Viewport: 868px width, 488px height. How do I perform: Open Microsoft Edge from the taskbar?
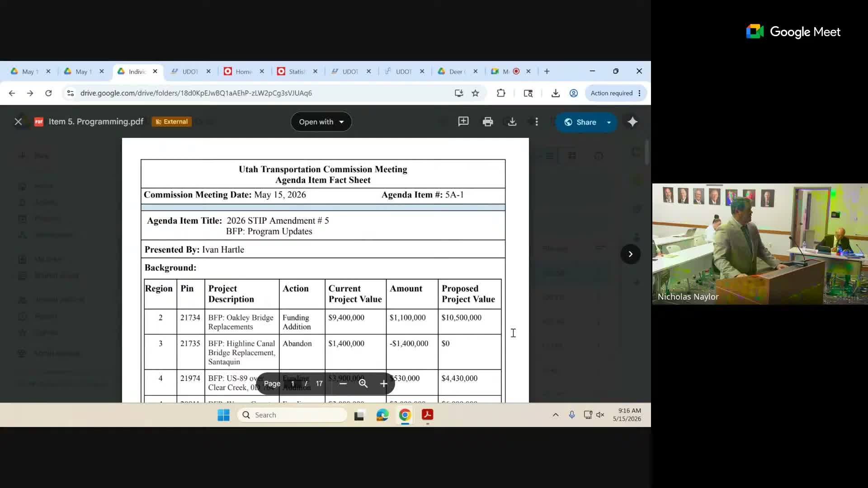click(382, 415)
